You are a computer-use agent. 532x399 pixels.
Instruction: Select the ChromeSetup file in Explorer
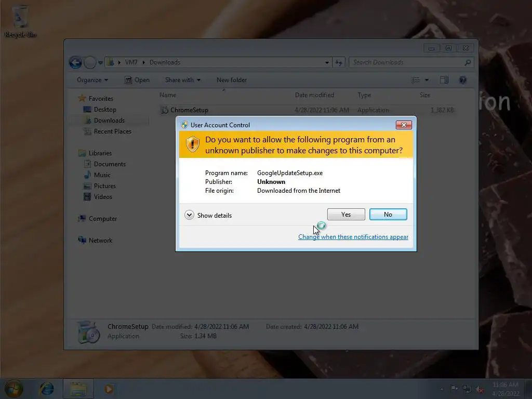point(307,110)
